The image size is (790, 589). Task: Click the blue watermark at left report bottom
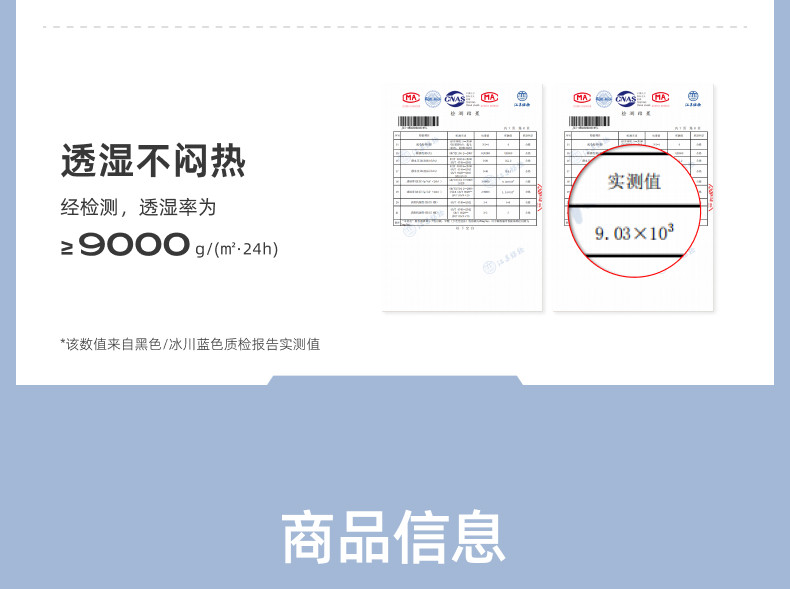[497, 267]
